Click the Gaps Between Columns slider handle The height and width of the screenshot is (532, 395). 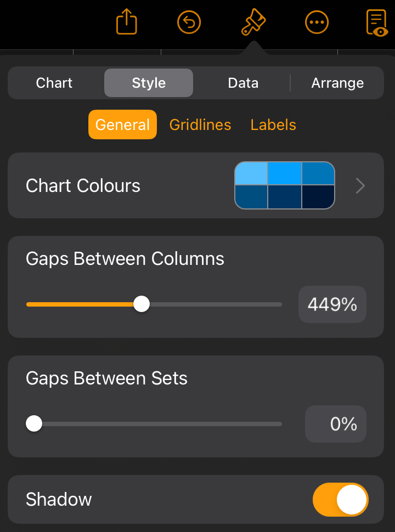pyautogui.click(x=142, y=304)
